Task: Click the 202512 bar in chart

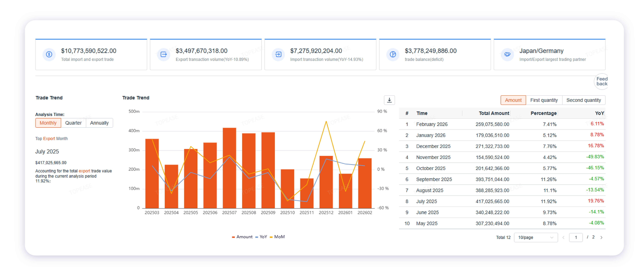Action: [326, 182]
